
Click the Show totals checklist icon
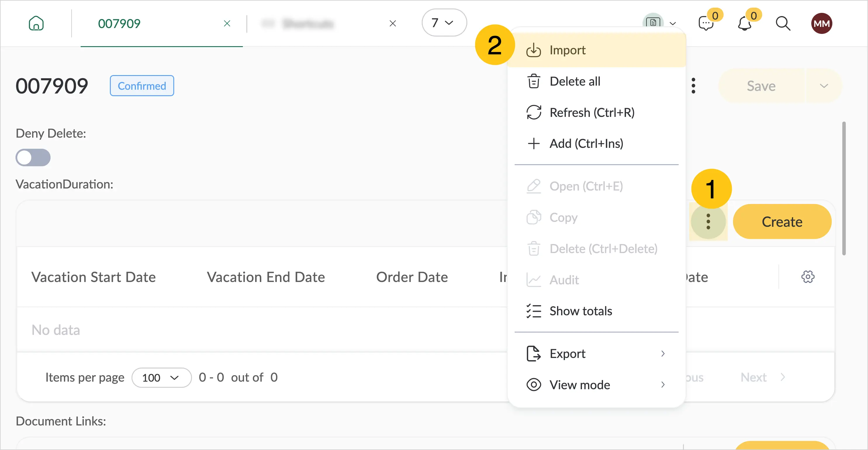534,311
